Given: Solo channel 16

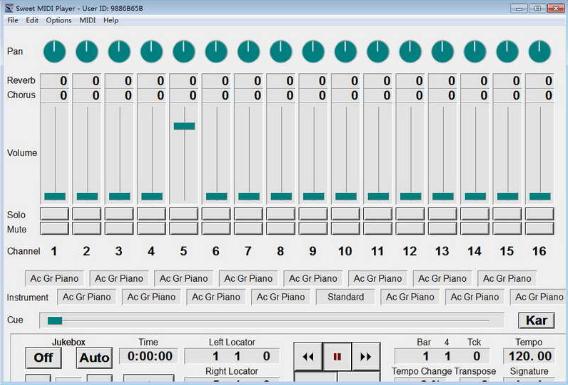Looking at the screenshot, I should [x=539, y=214].
